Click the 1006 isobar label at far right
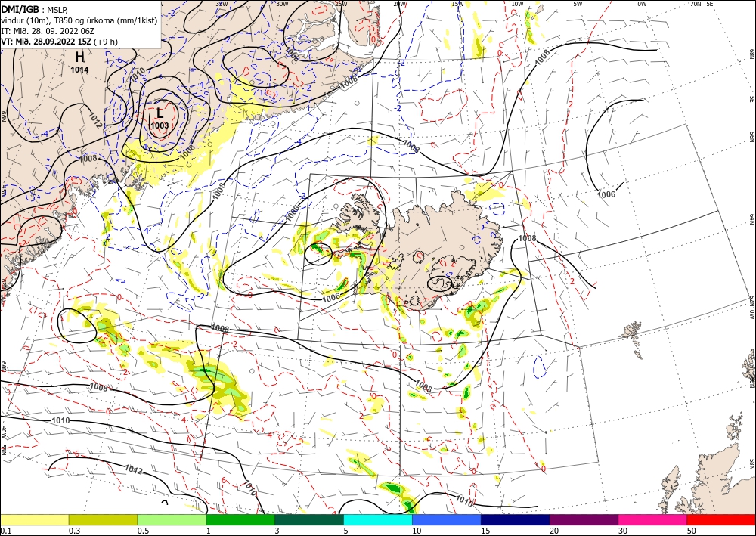 coord(606,194)
